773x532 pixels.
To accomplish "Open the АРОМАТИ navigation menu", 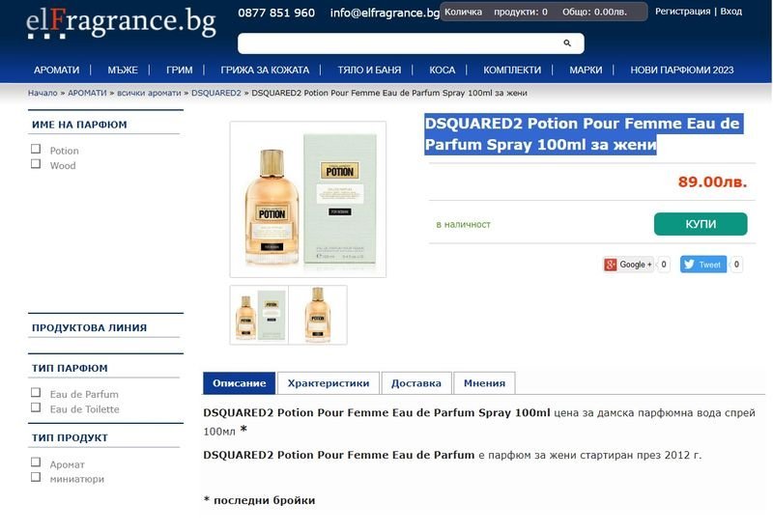I will (x=57, y=70).
